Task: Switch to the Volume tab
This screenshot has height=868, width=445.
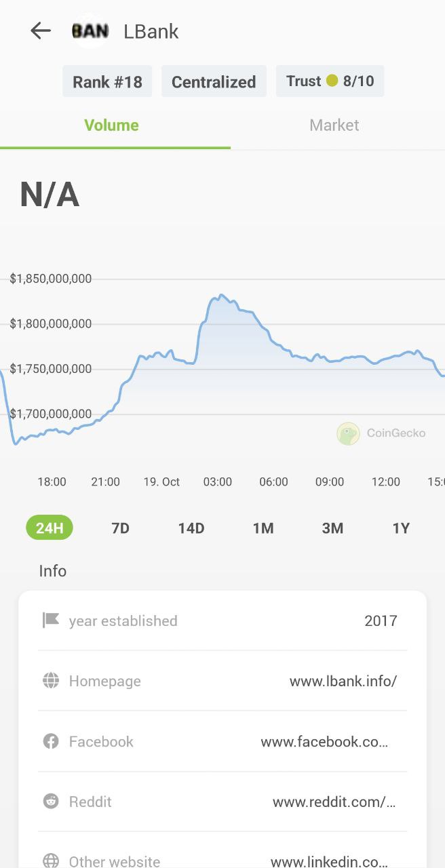Action: [112, 125]
